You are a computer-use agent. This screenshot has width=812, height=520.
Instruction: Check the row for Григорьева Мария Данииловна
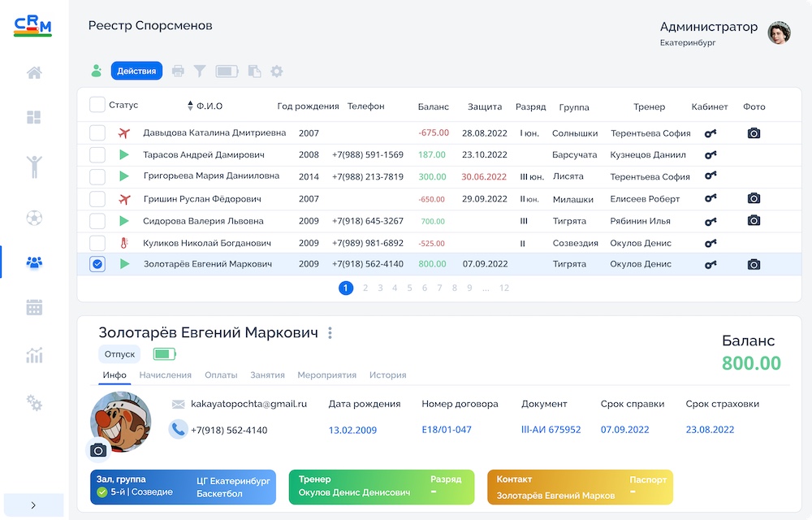97,176
